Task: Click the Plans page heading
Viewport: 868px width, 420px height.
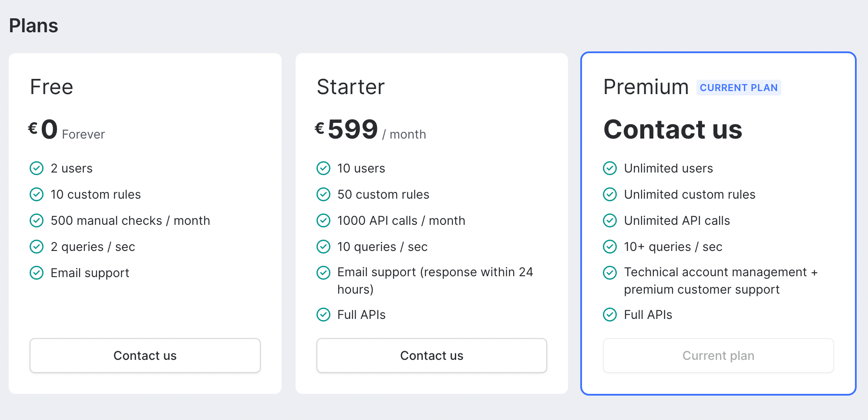Action: tap(34, 26)
